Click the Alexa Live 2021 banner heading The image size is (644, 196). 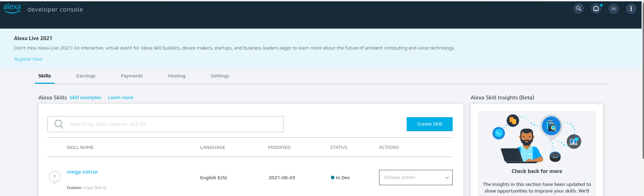pyautogui.click(x=33, y=38)
